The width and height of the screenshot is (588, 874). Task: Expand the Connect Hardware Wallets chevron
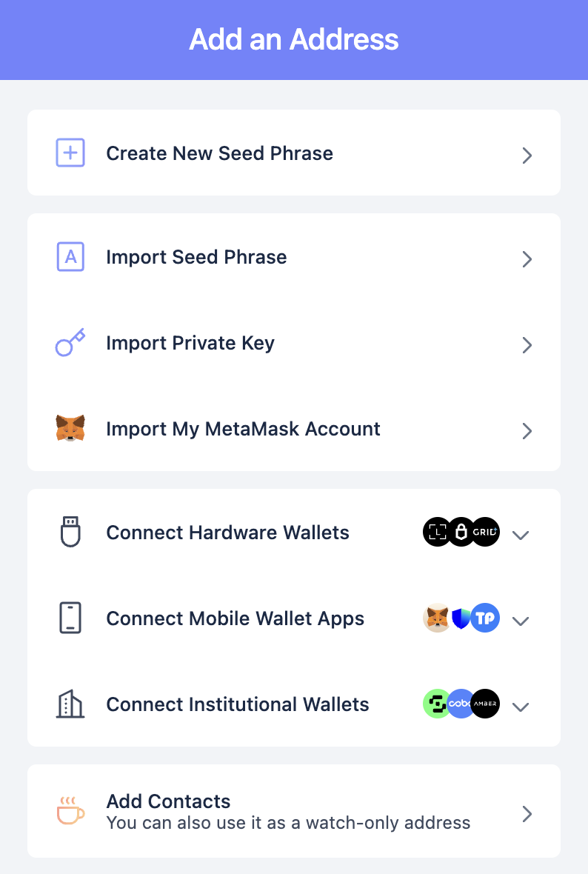point(521,535)
